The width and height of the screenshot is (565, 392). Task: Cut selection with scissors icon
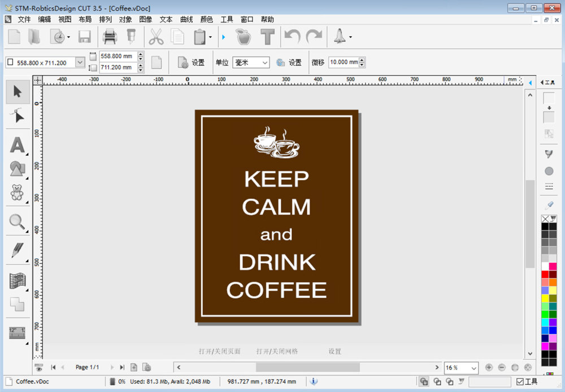[156, 36]
